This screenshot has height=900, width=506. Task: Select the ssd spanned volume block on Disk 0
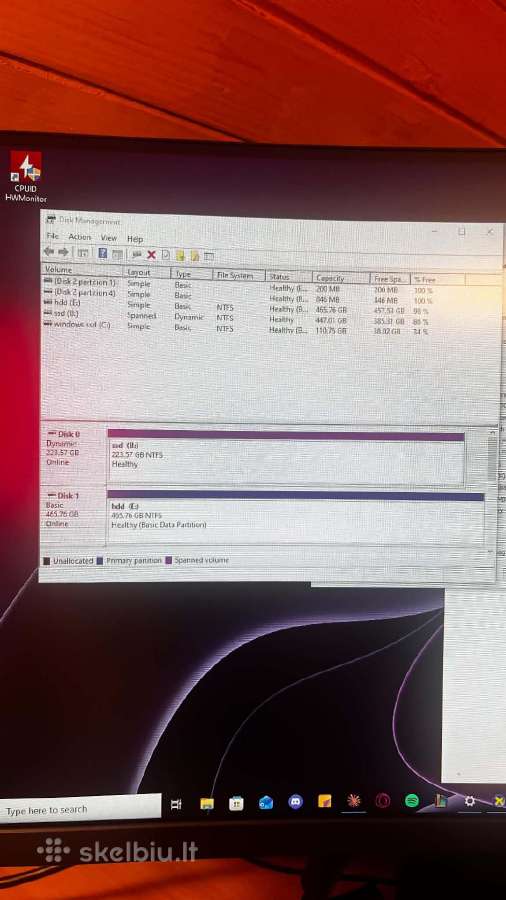(x=286, y=457)
